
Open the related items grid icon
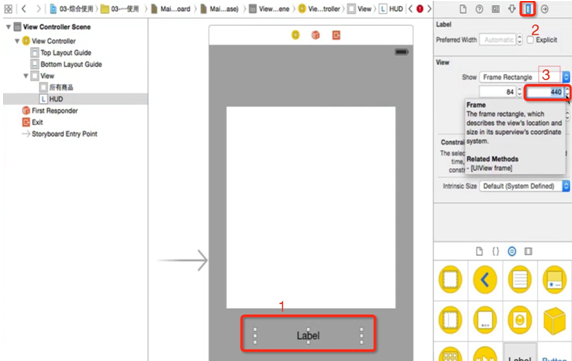(x=8, y=9)
